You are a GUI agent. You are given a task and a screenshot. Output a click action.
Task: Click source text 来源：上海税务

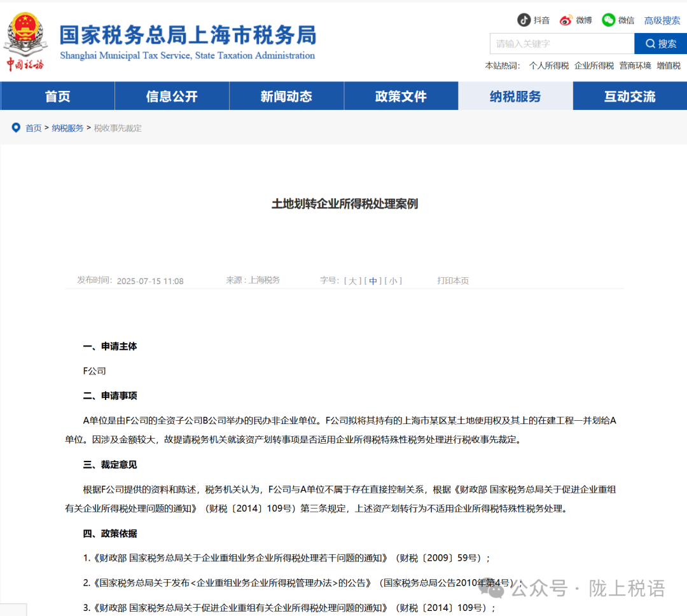click(x=253, y=280)
